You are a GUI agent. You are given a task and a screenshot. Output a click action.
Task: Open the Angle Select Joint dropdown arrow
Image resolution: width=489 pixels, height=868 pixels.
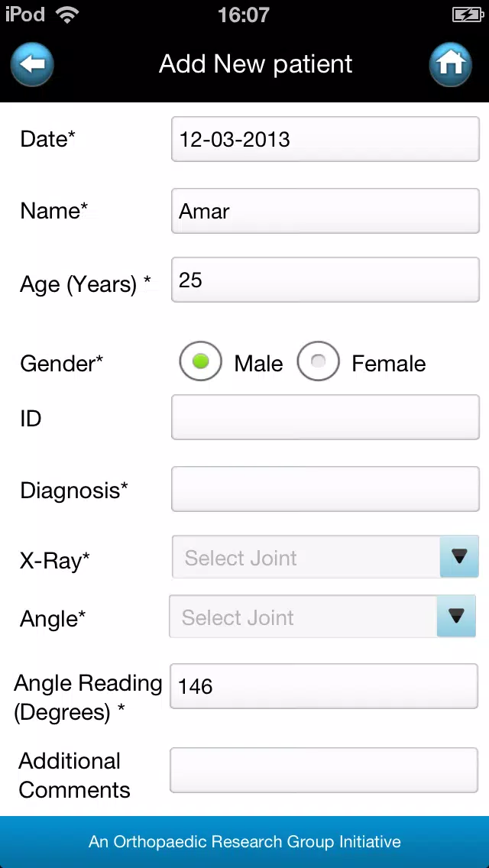(456, 616)
